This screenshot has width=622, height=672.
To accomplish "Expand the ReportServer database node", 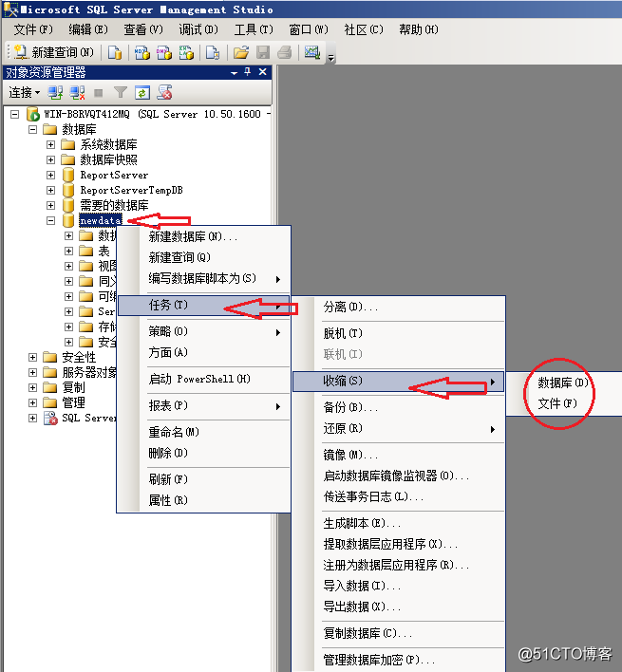I will [50, 176].
